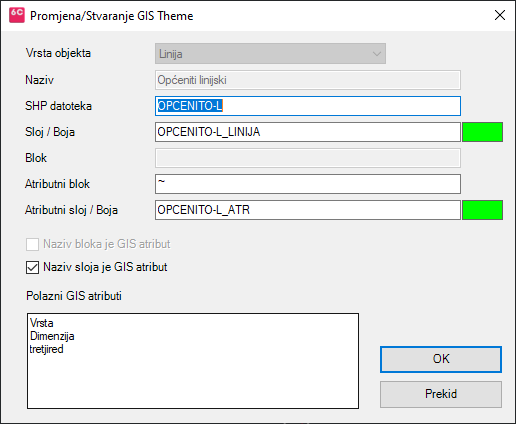Edit the Atributni sloj OPCENITO-L_ATR field
This screenshot has height=424, width=516.
coord(308,210)
